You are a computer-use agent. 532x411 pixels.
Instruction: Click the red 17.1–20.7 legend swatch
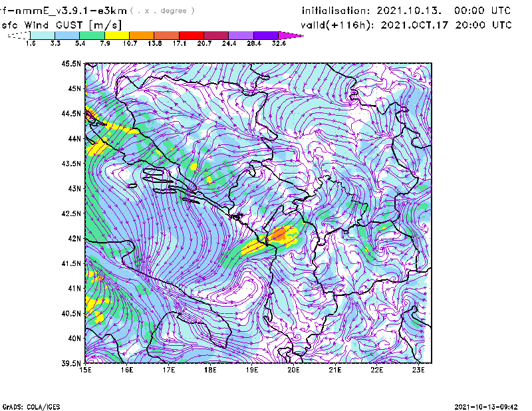[192, 35]
